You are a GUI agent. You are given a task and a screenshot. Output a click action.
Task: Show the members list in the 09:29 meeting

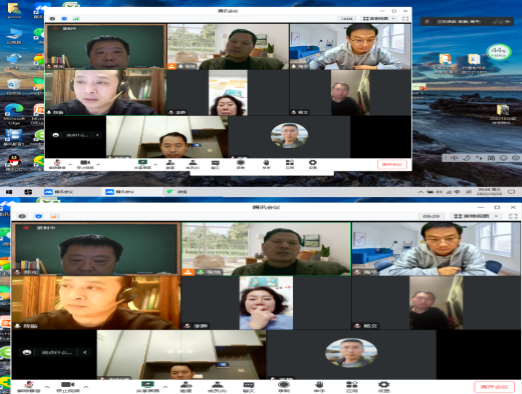(x=217, y=387)
